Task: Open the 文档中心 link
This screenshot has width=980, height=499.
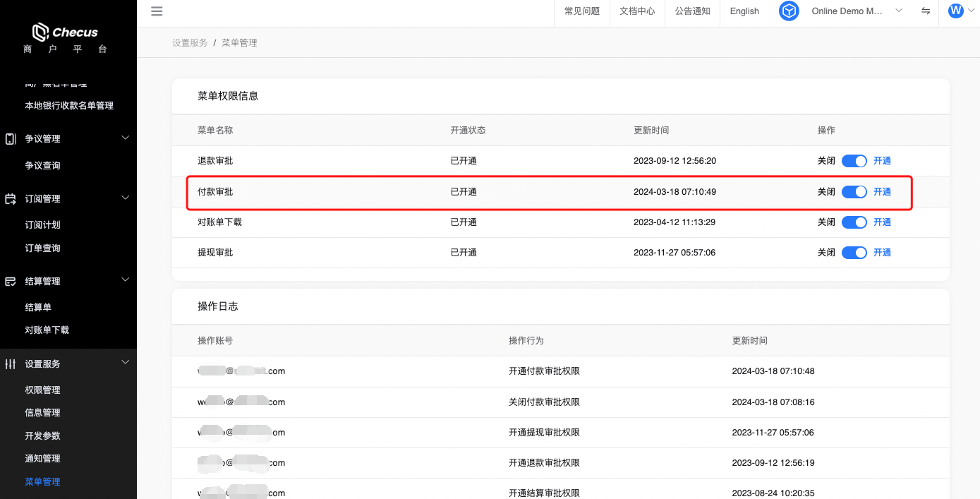Action: click(x=637, y=11)
